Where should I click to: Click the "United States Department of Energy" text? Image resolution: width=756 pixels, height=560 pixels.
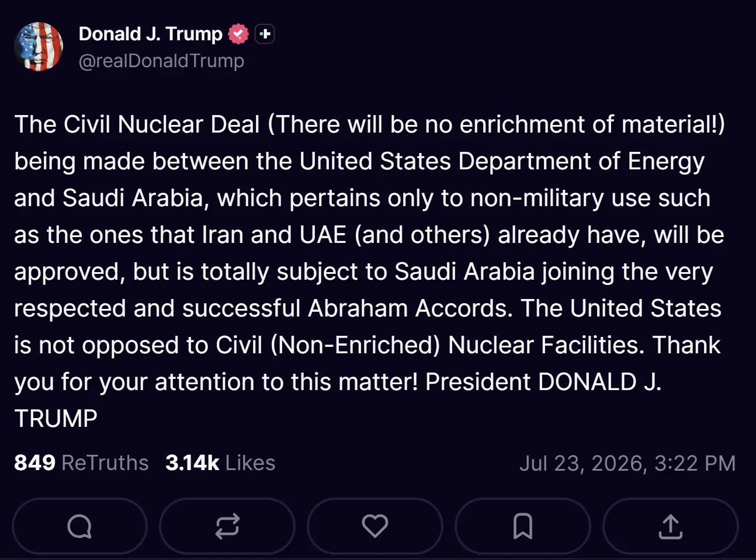pyautogui.click(x=502, y=162)
